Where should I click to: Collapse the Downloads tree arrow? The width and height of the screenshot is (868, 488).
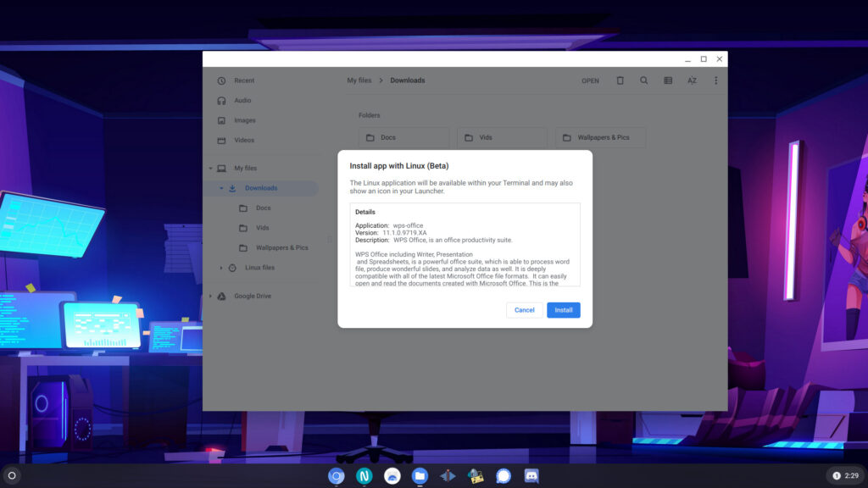pyautogui.click(x=221, y=188)
